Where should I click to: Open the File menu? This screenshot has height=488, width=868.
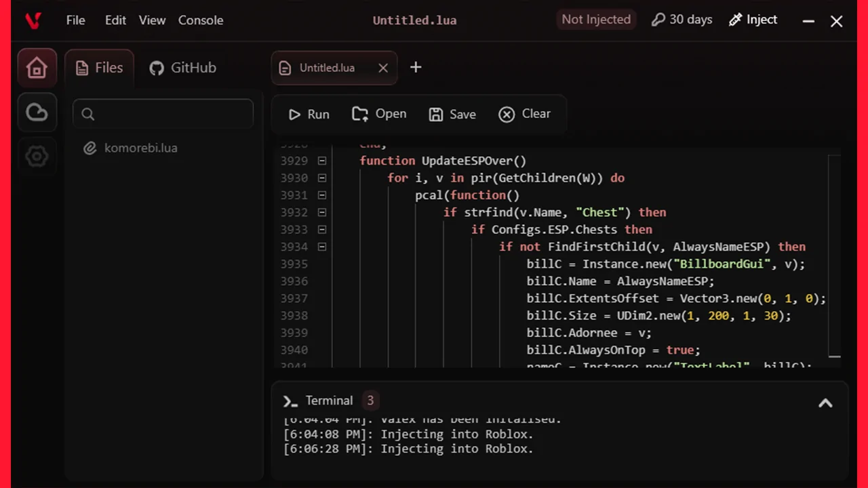click(75, 20)
